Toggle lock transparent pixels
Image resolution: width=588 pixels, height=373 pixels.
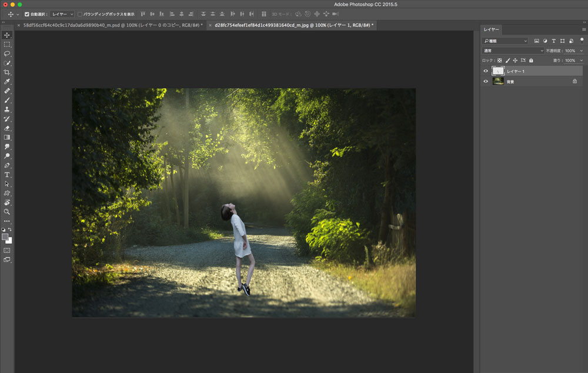[x=500, y=61]
